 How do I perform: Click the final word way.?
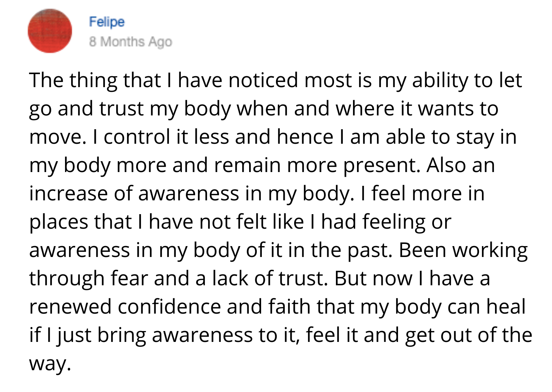tap(50, 364)
